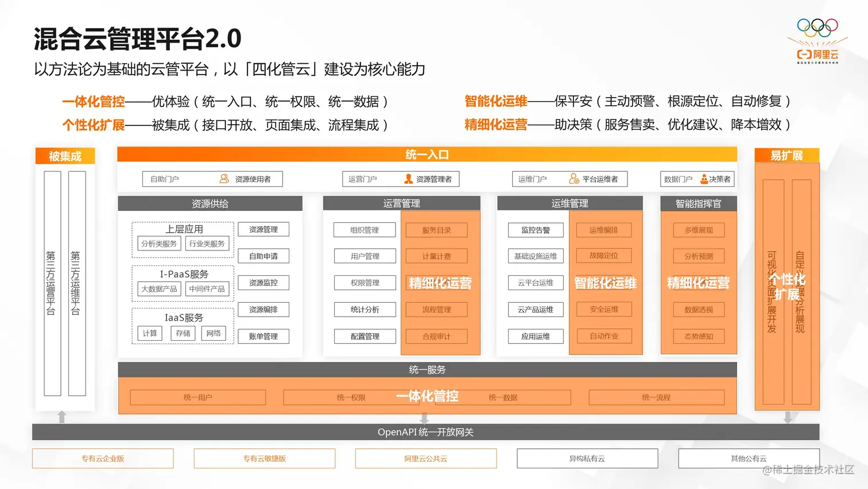The width and height of the screenshot is (868, 489).
Task: Click the down arrow below 易扩展 panel
Action: (x=788, y=417)
